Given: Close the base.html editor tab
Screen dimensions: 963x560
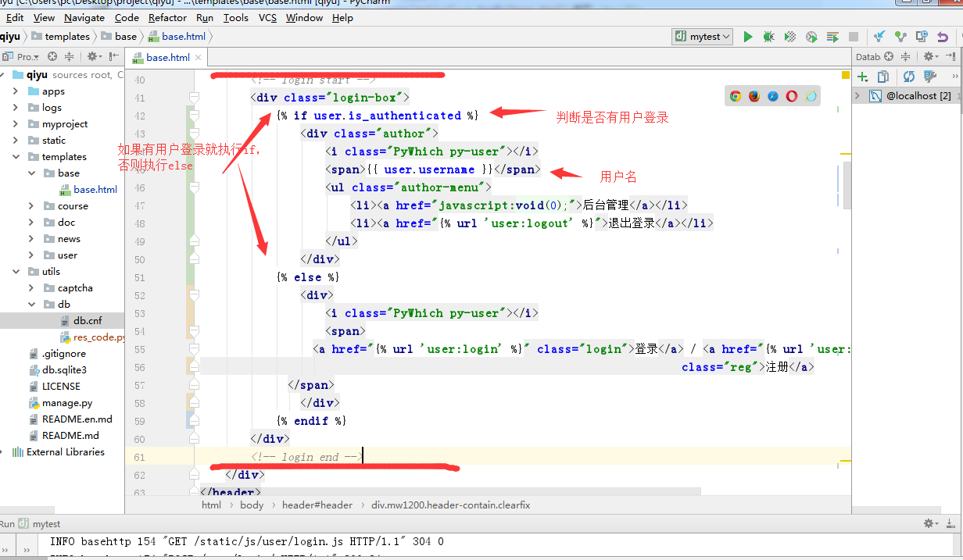Looking at the screenshot, I should tap(199, 57).
